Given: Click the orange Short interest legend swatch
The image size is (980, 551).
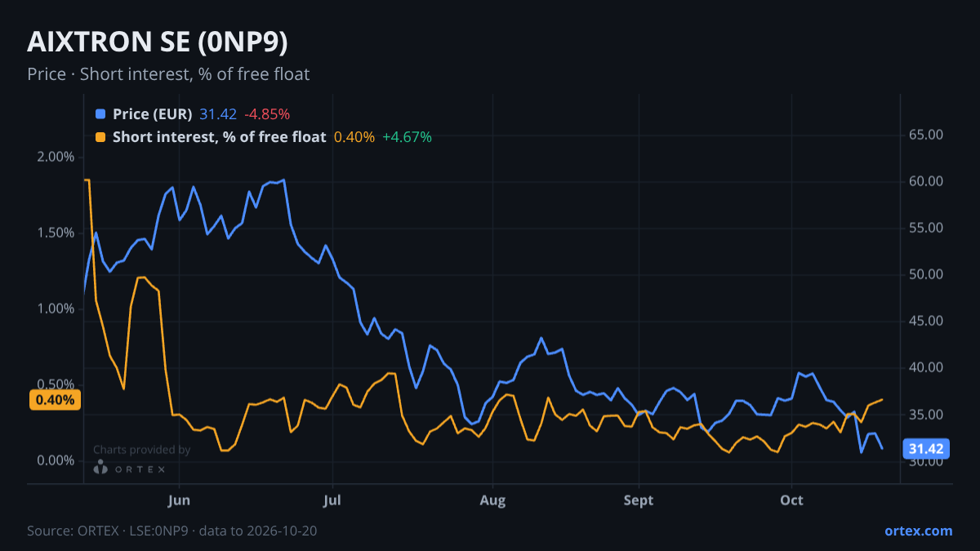Looking at the screenshot, I should coord(100,137).
